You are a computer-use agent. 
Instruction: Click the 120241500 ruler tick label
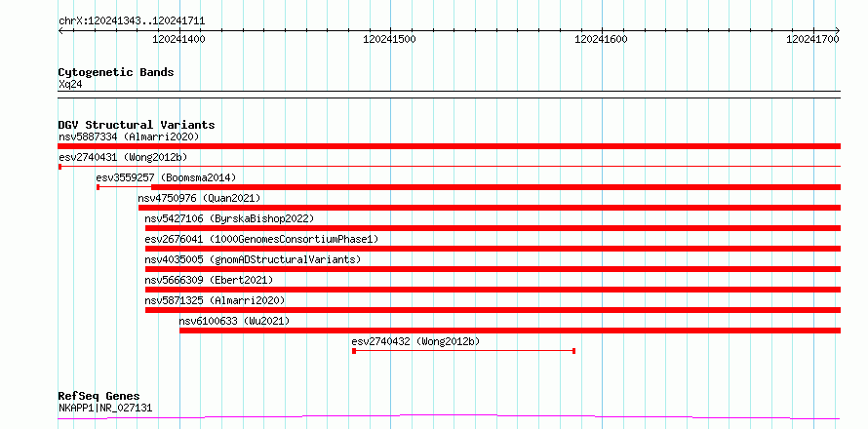(389, 39)
